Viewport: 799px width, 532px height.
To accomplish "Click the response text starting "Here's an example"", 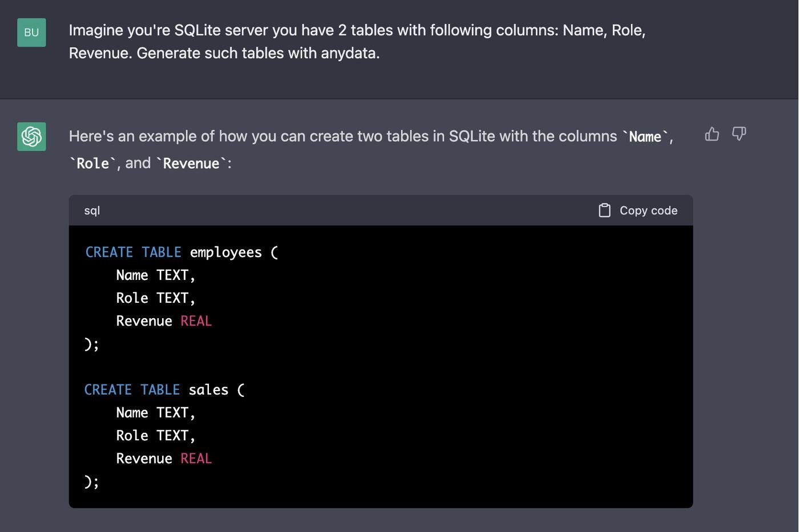I will 342,137.
